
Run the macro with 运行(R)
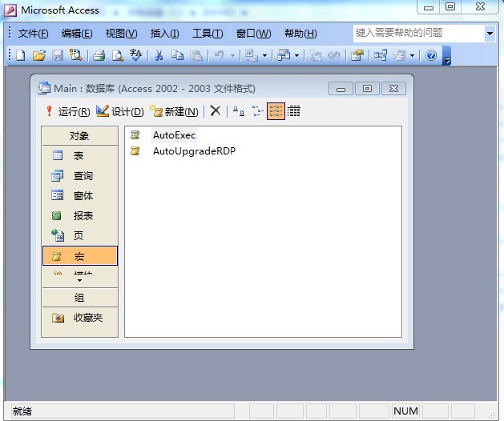tap(67, 111)
